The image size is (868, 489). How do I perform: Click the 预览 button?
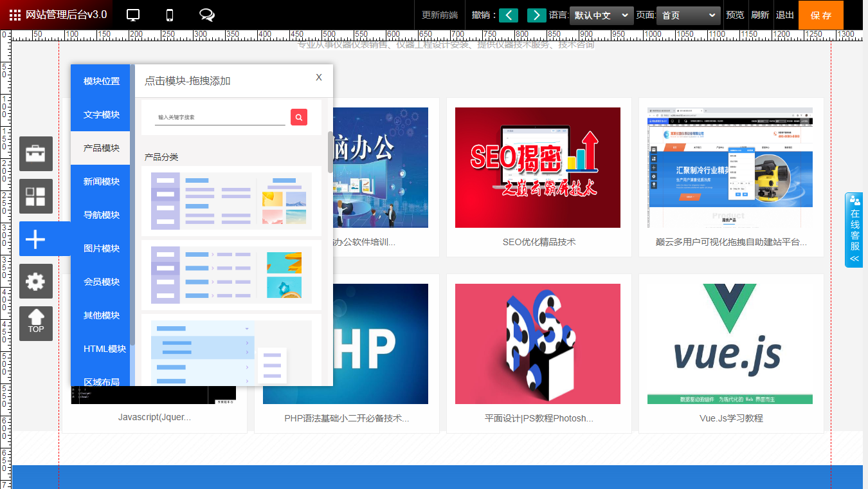tap(735, 14)
